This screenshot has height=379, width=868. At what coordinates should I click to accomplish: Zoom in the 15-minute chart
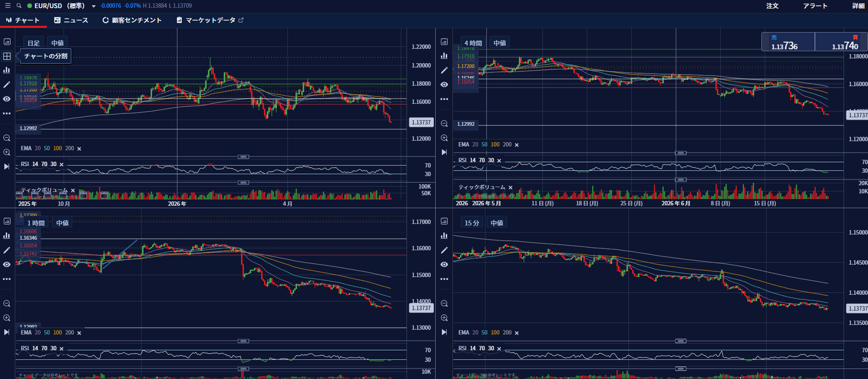[444, 318]
